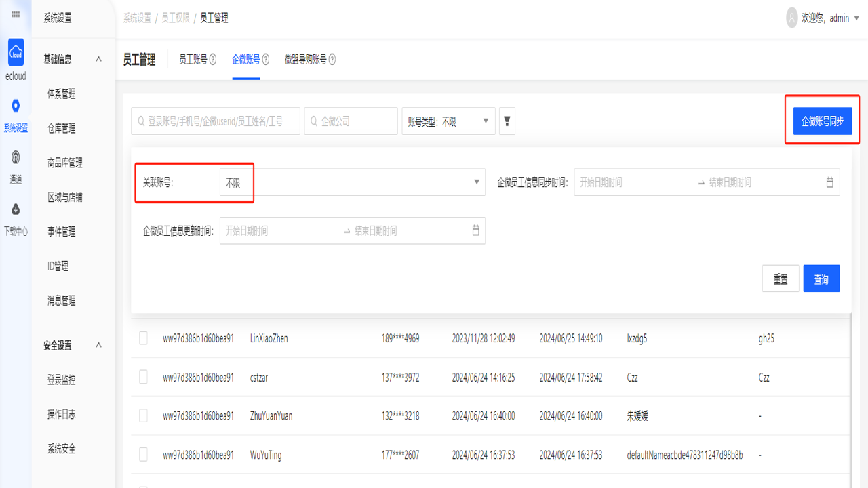Open the 通道 channel icon
The height and width of the screenshot is (488, 868).
[x=16, y=157]
